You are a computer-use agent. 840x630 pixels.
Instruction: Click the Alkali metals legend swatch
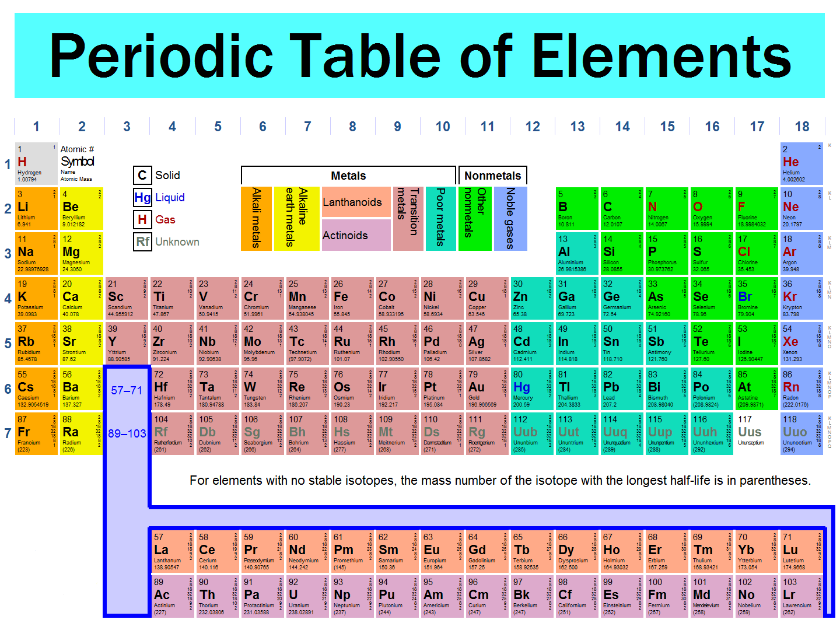click(x=256, y=219)
